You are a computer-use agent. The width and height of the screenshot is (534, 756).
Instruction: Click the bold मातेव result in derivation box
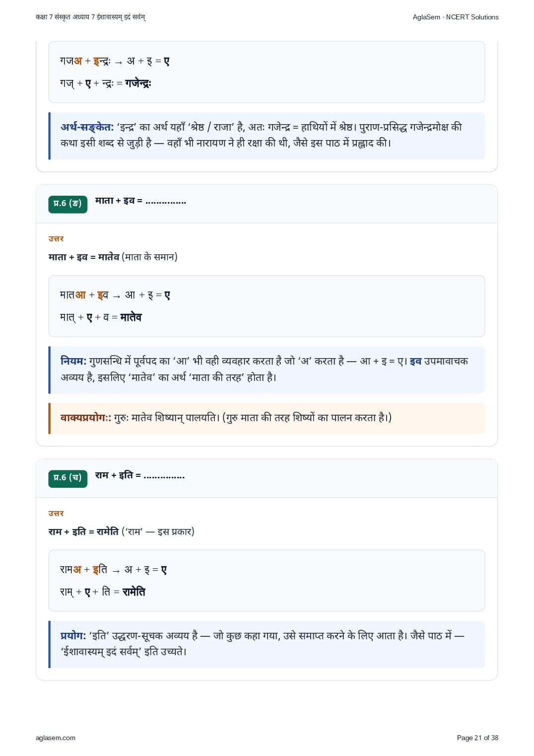pyautogui.click(x=131, y=317)
